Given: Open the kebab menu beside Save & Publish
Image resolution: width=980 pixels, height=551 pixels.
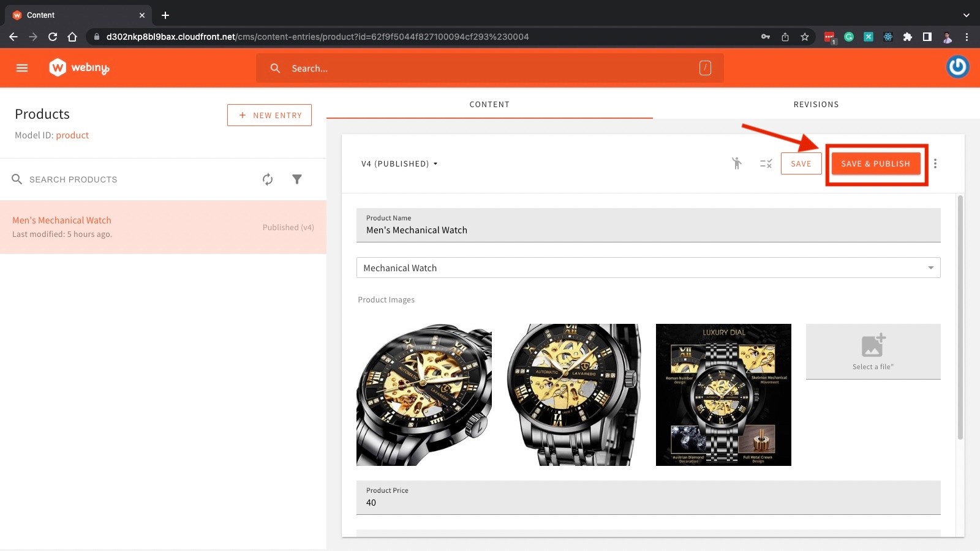Looking at the screenshot, I should [x=935, y=163].
